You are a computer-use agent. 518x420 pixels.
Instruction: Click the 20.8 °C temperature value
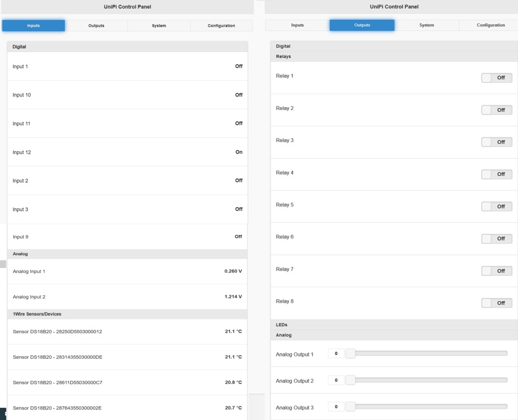click(x=233, y=382)
